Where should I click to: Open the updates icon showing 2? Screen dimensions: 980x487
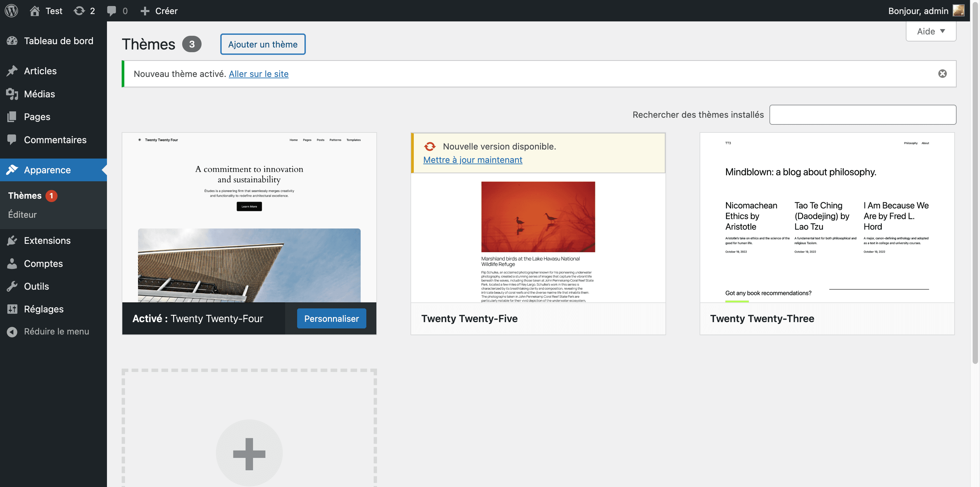tap(79, 11)
